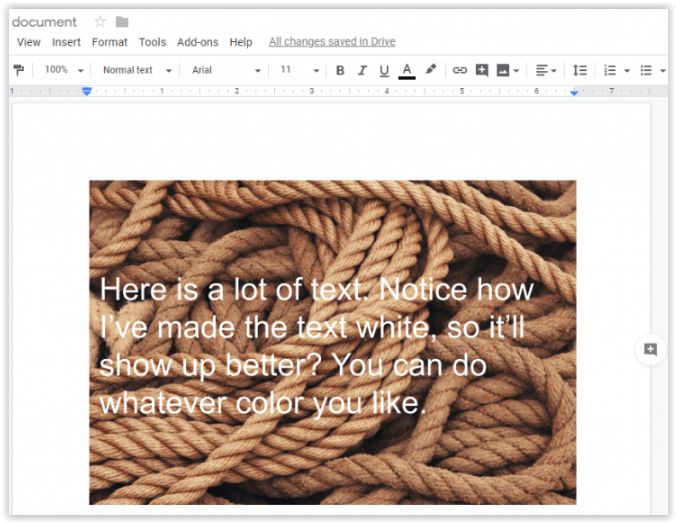Open the Arial font dropdown
Screen dimensions: 676x523
226,70
